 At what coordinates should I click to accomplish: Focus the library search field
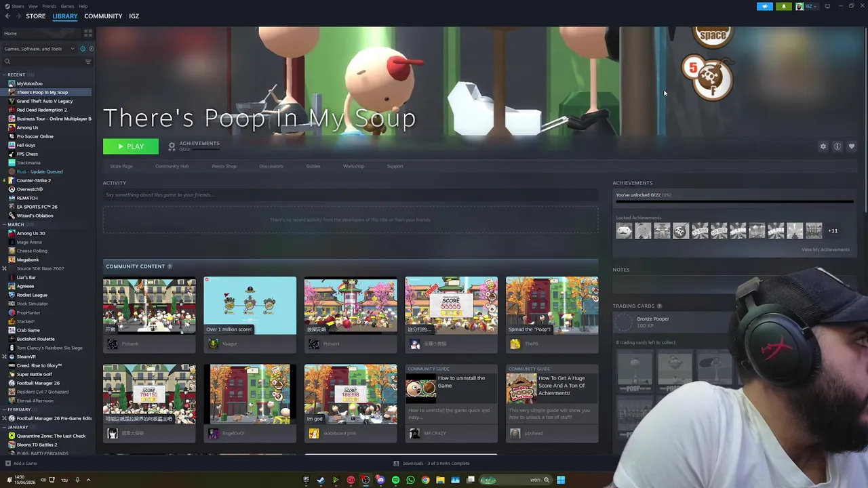42,62
